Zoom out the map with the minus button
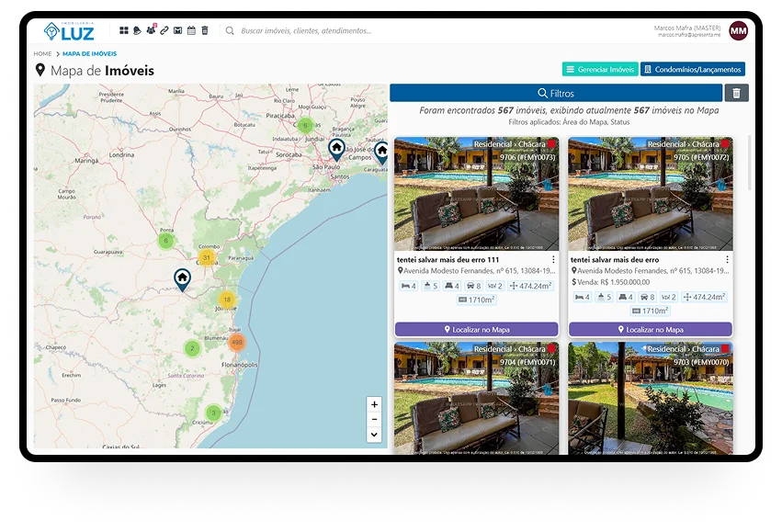This screenshot has height=532, width=782. [x=374, y=419]
